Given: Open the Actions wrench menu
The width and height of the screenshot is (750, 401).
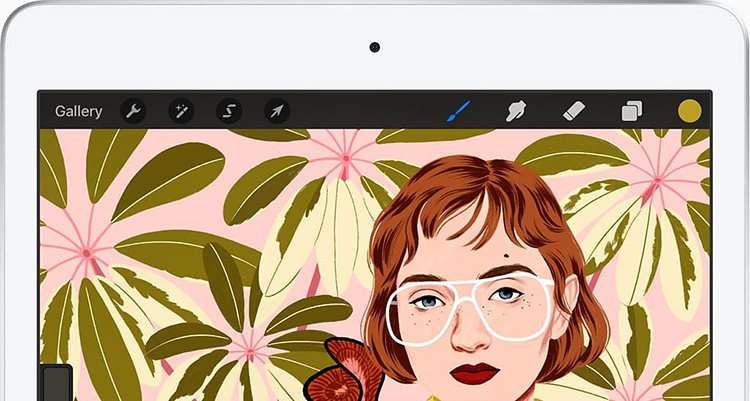Looking at the screenshot, I should (133, 111).
